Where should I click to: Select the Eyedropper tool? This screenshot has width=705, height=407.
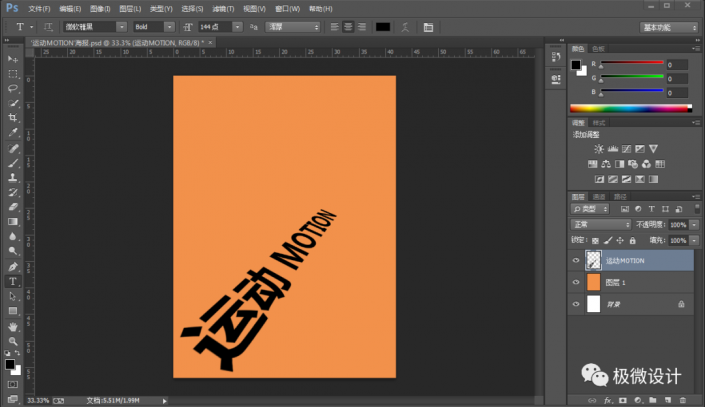click(x=13, y=133)
